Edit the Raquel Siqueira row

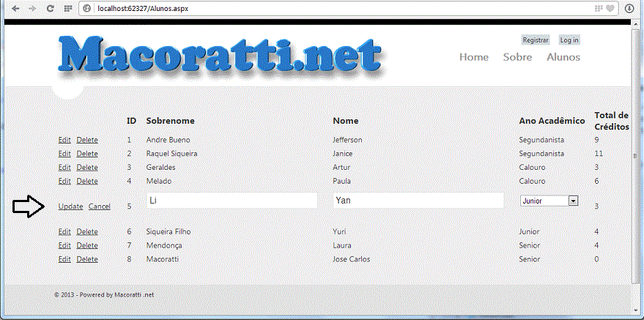(x=64, y=154)
